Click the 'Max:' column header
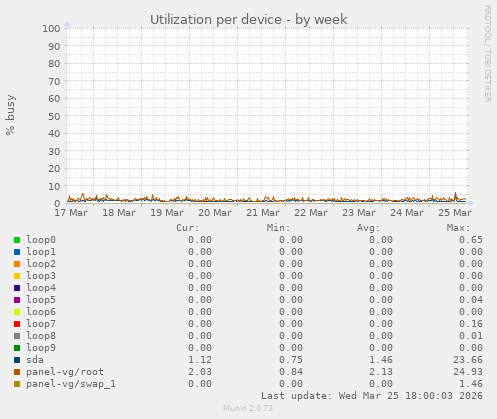Image resolution: width=497 pixels, height=419 pixels. pyautogui.click(x=458, y=228)
